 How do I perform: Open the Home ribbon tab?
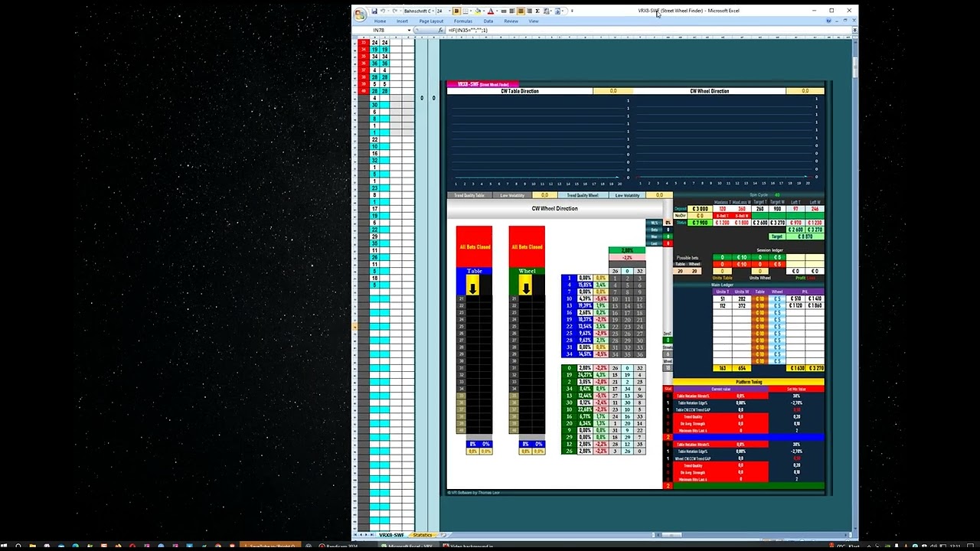[x=380, y=21]
